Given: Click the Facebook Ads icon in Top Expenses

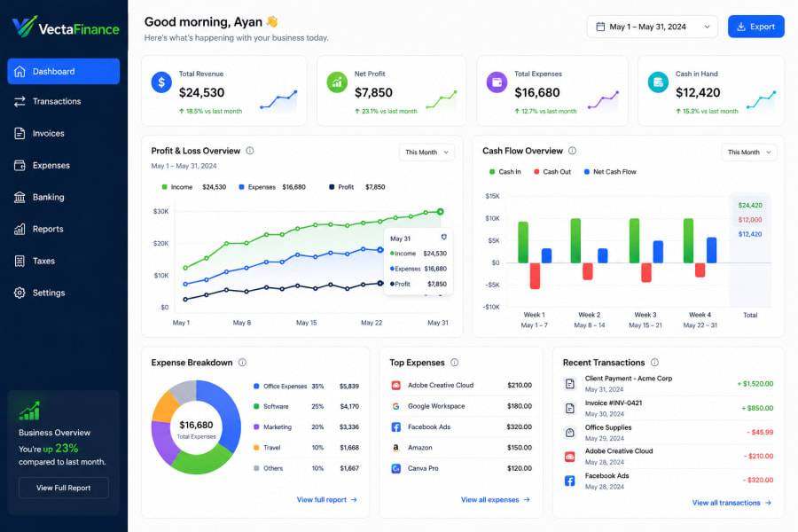Looking at the screenshot, I should point(396,427).
